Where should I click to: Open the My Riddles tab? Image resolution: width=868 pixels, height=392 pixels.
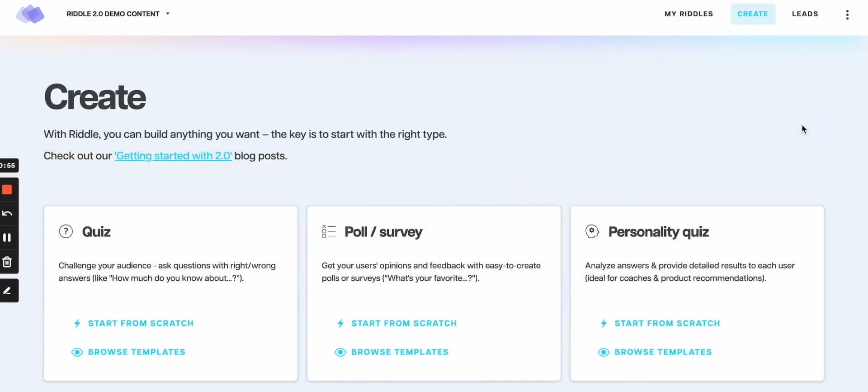pos(689,14)
